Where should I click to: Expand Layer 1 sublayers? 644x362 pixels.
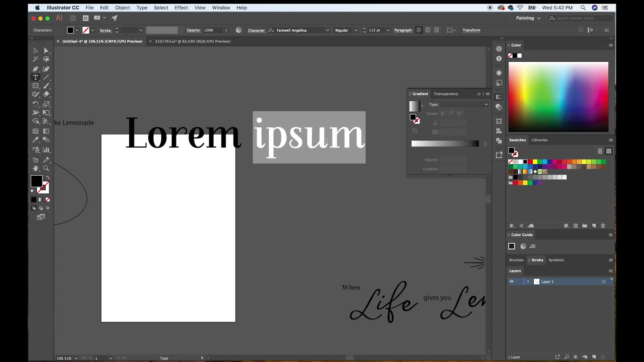[528, 282]
